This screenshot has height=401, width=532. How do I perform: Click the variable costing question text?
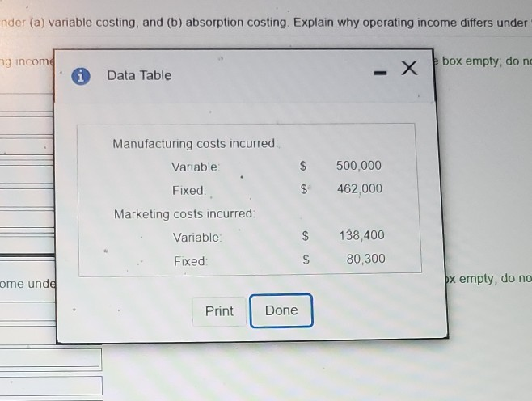[264, 23]
